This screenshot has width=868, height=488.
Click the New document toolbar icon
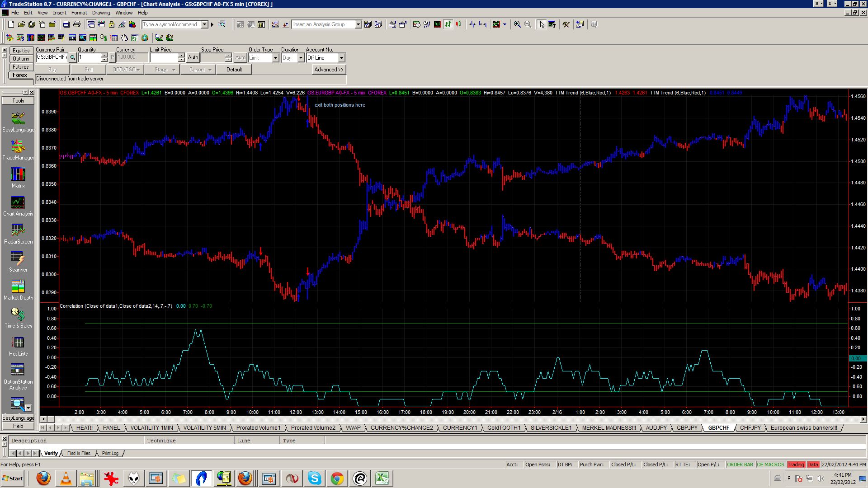(x=11, y=24)
